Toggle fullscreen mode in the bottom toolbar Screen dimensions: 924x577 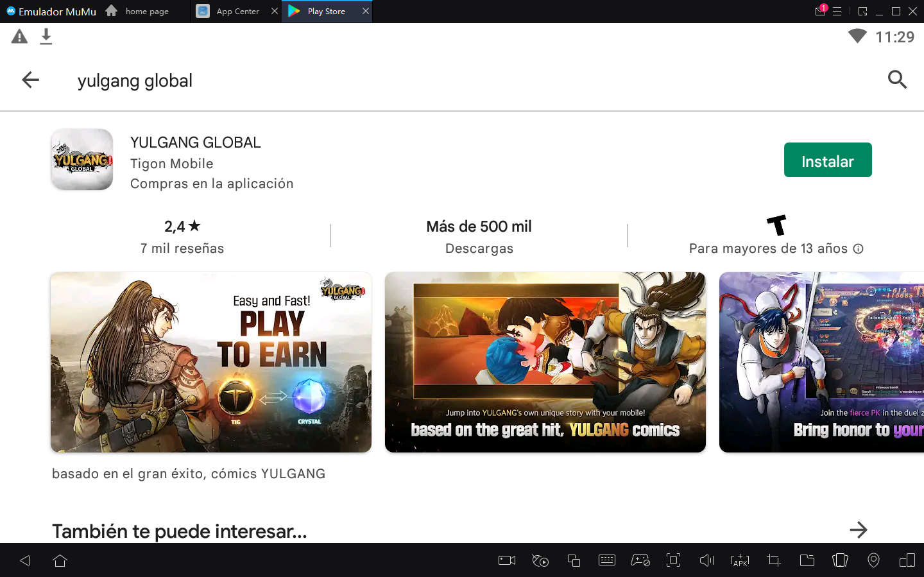tap(673, 560)
